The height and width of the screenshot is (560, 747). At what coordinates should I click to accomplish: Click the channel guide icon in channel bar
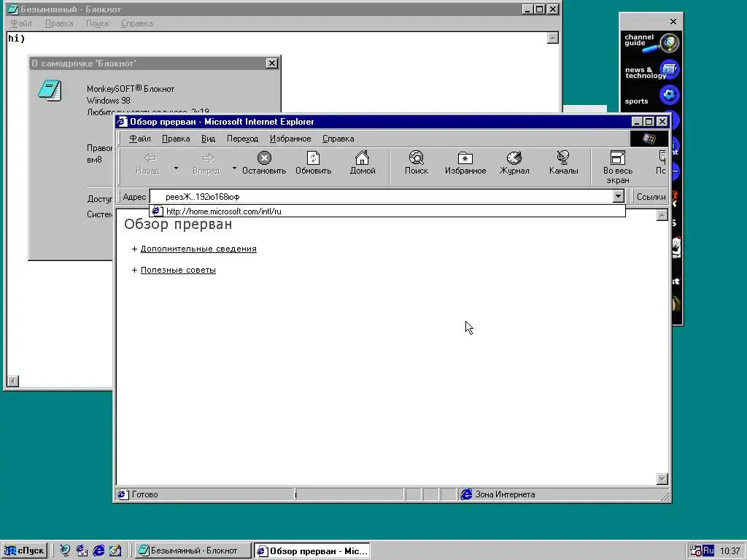670,43
